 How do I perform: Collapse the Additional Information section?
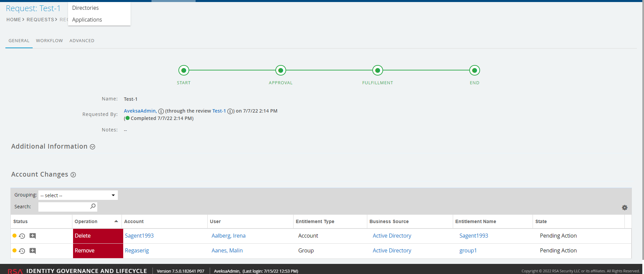93,147
